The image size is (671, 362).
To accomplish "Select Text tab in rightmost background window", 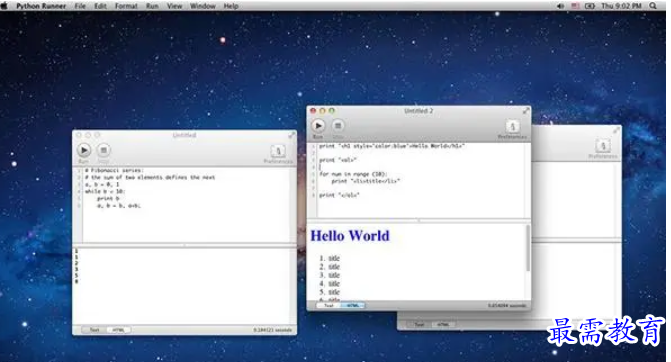I will (420, 324).
